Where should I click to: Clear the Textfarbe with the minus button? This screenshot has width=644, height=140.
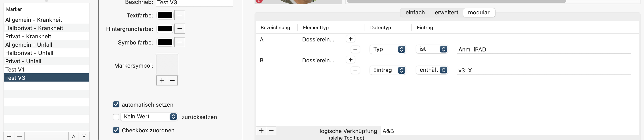point(179,15)
